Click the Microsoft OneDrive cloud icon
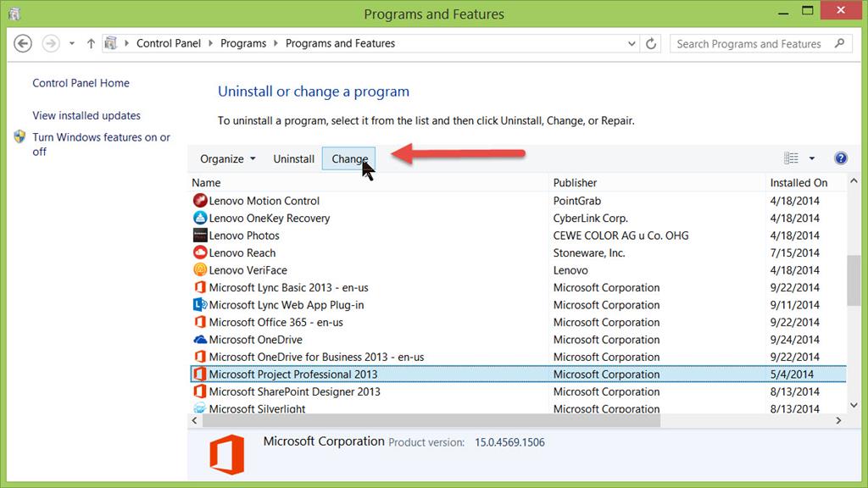This screenshot has width=868, height=488. (x=200, y=339)
